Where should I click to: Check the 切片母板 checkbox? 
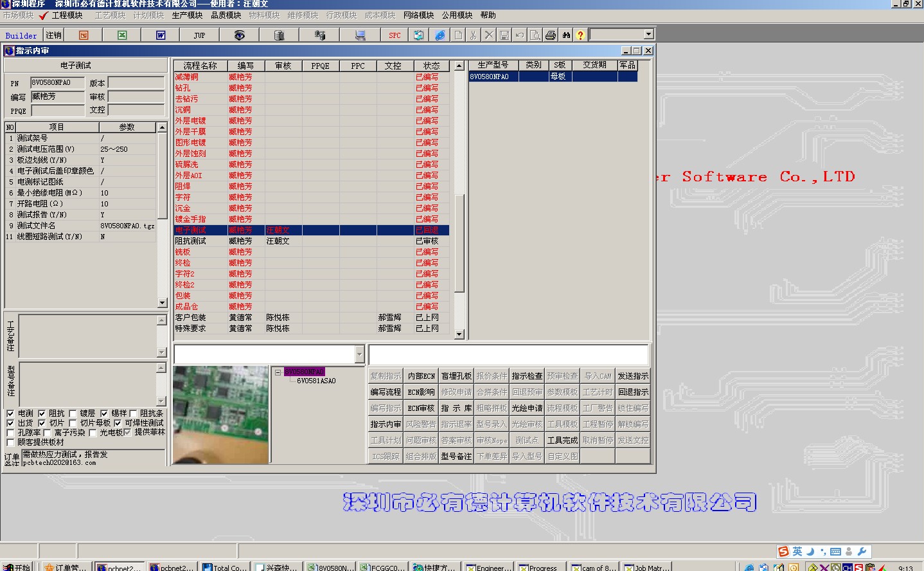[73, 423]
